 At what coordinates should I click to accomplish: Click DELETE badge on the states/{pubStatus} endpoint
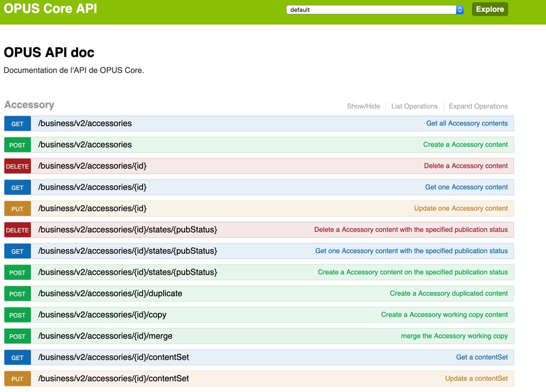[x=18, y=230]
